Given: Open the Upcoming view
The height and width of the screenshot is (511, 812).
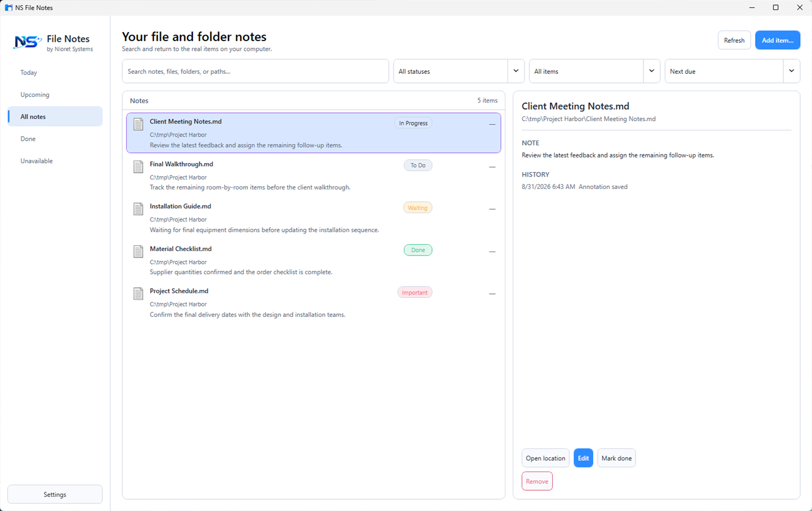Looking at the screenshot, I should (55, 95).
